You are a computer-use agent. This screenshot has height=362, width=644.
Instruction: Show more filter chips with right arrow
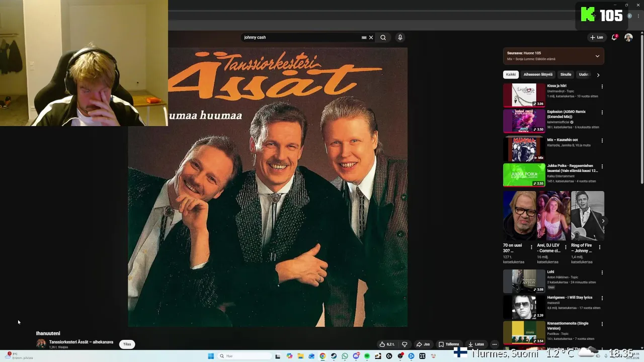click(x=598, y=75)
